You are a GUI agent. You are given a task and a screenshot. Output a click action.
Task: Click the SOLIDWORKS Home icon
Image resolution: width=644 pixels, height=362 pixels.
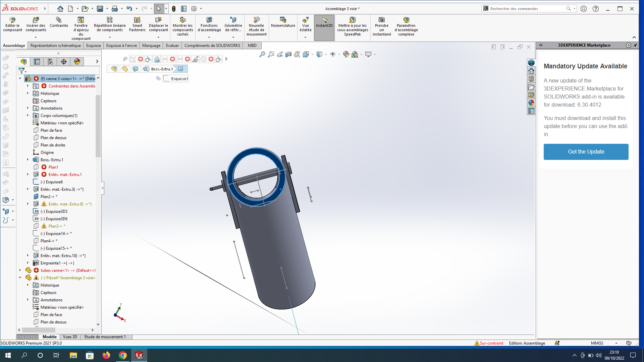point(60,9)
